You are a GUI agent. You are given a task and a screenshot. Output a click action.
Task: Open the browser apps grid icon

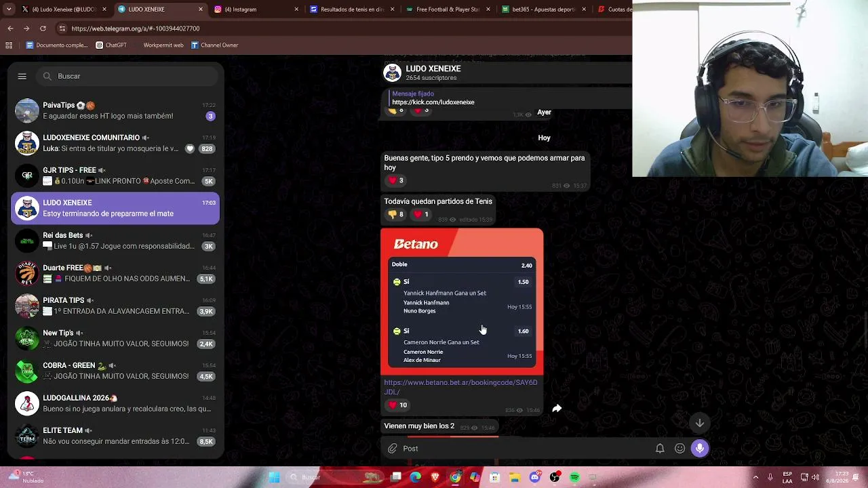[x=9, y=45]
